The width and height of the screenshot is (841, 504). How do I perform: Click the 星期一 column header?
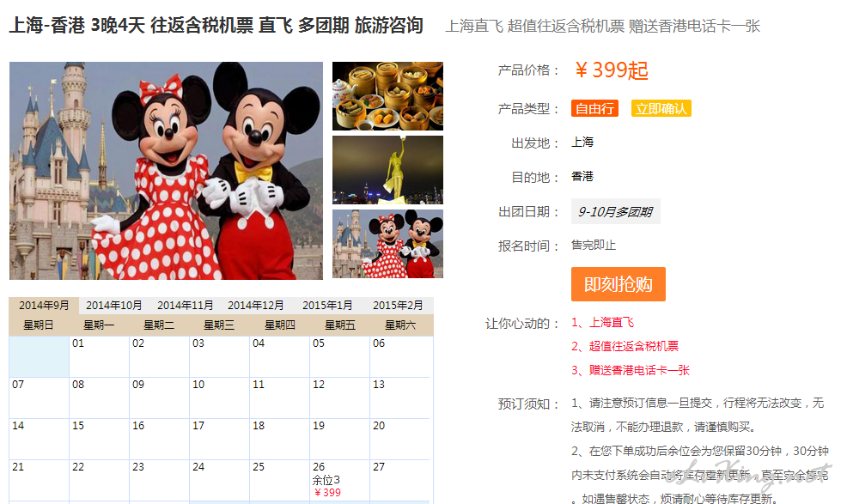click(x=99, y=325)
